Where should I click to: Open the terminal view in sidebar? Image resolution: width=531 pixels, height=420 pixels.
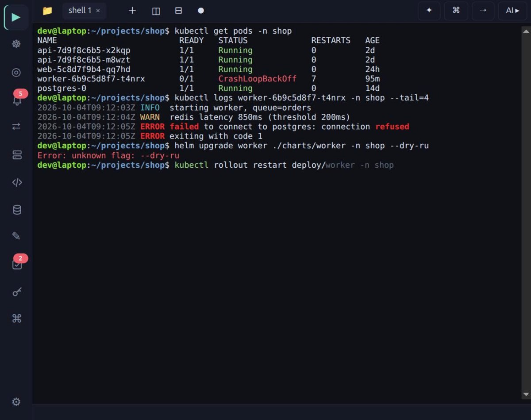16,17
